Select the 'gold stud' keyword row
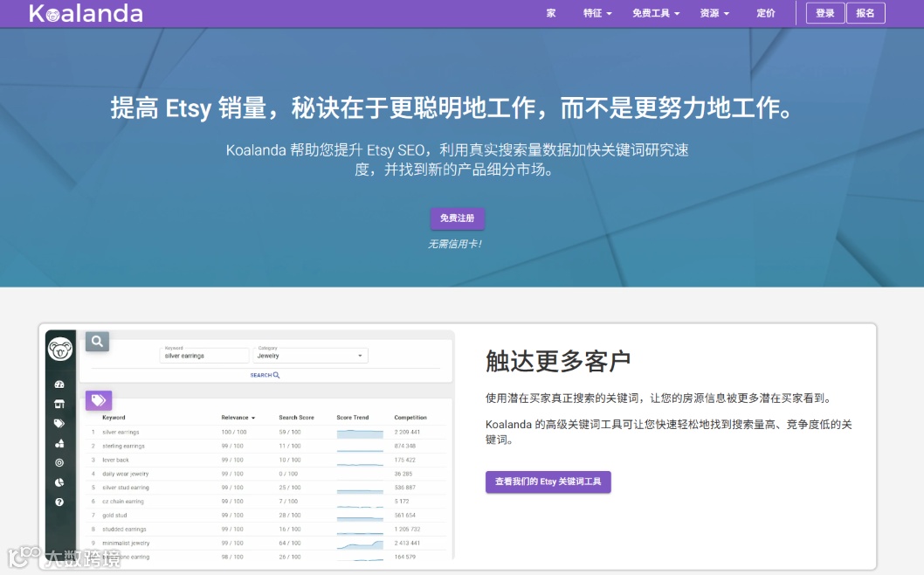Viewport: 924px width, 575px height. point(265,516)
